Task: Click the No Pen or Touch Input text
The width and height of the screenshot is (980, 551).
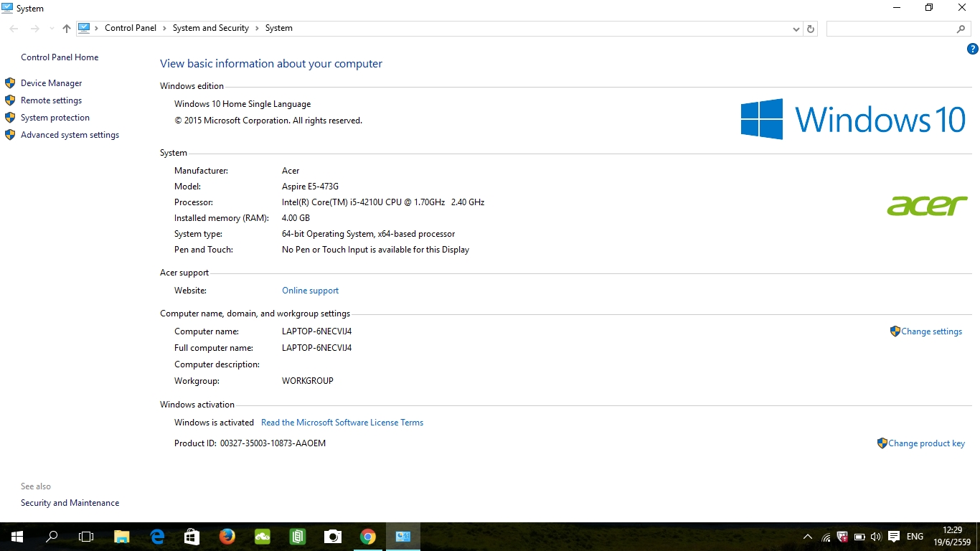Action: point(375,250)
